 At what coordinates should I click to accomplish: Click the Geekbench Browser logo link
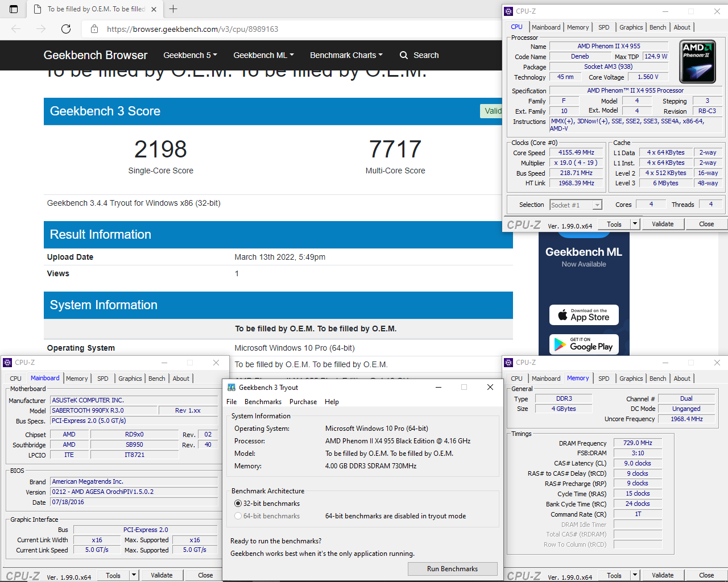[x=96, y=55]
